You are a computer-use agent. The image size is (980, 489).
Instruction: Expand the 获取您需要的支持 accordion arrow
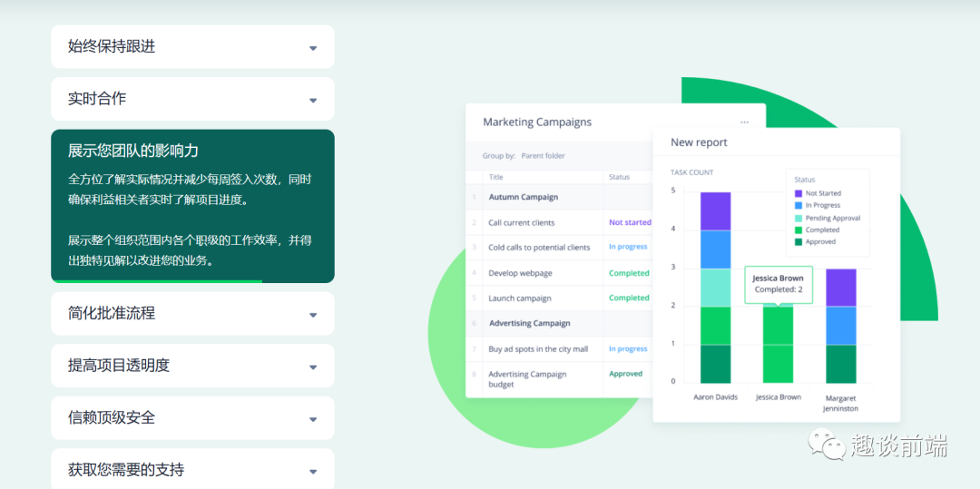[x=313, y=472]
